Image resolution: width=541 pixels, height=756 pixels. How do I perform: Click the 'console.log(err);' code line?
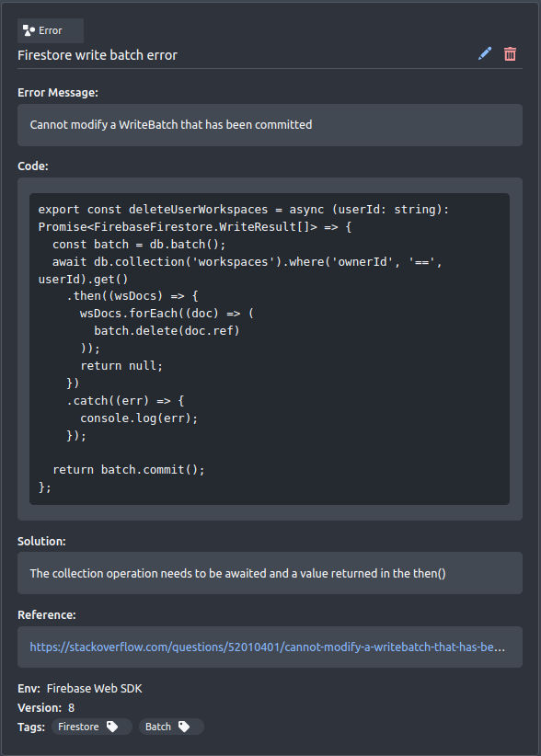(x=139, y=418)
